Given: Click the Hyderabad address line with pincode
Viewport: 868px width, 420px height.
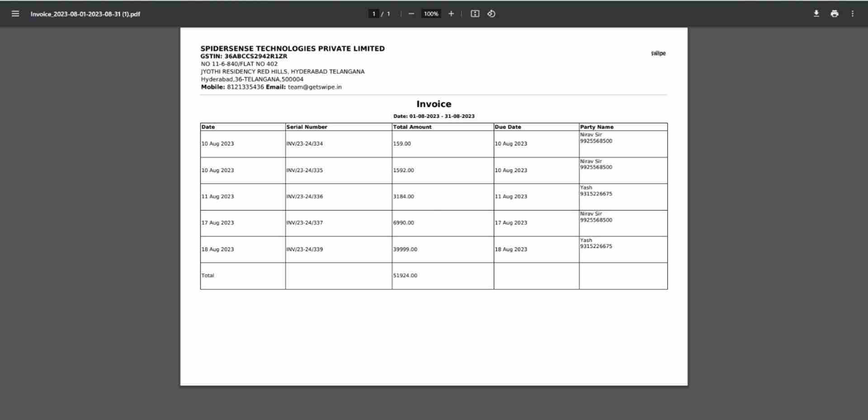Looking at the screenshot, I should [x=252, y=79].
